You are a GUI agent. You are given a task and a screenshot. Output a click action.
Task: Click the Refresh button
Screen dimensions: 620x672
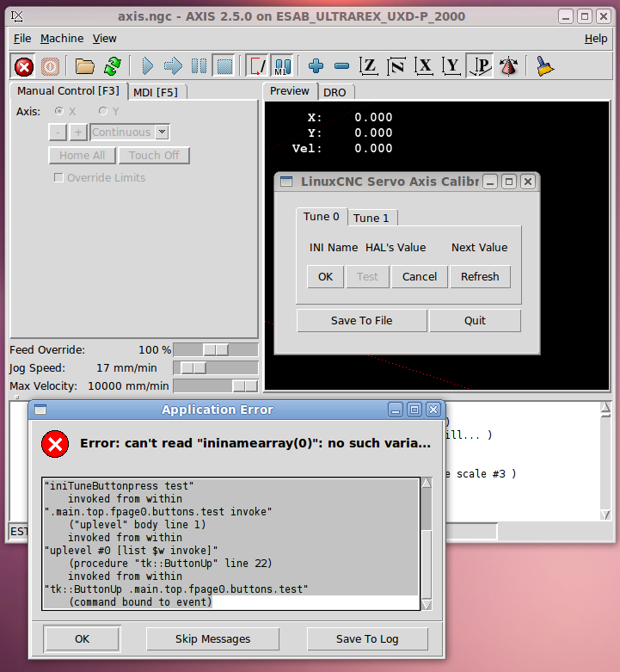(480, 277)
